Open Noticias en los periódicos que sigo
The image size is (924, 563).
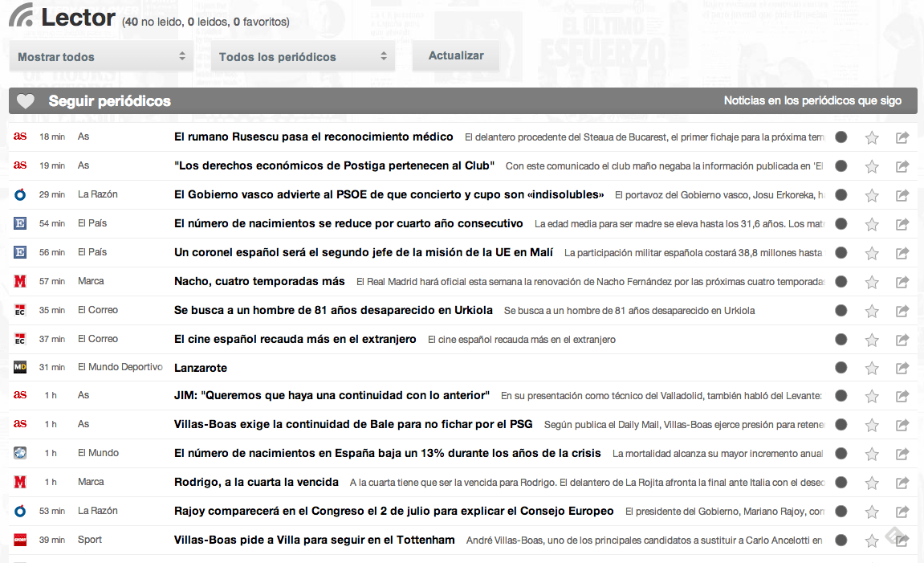[812, 101]
